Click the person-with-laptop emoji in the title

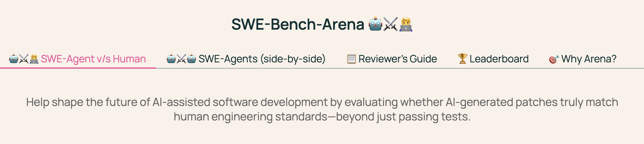pyautogui.click(x=406, y=24)
